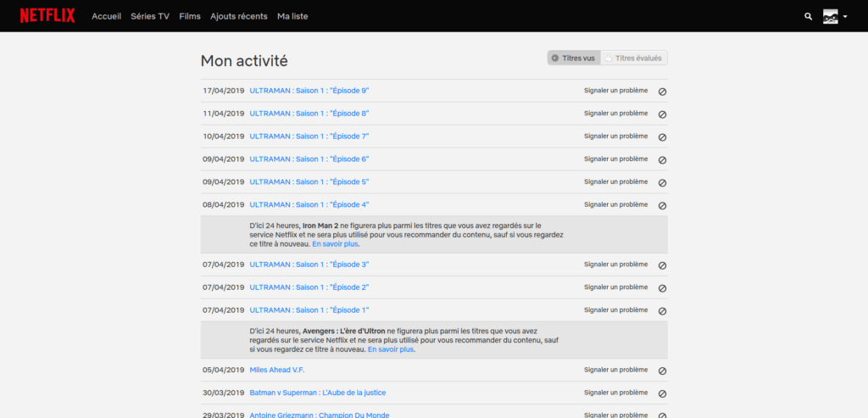Click the profile avatar picture
The width and height of the screenshot is (868, 418).
click(x=830, y=17)
